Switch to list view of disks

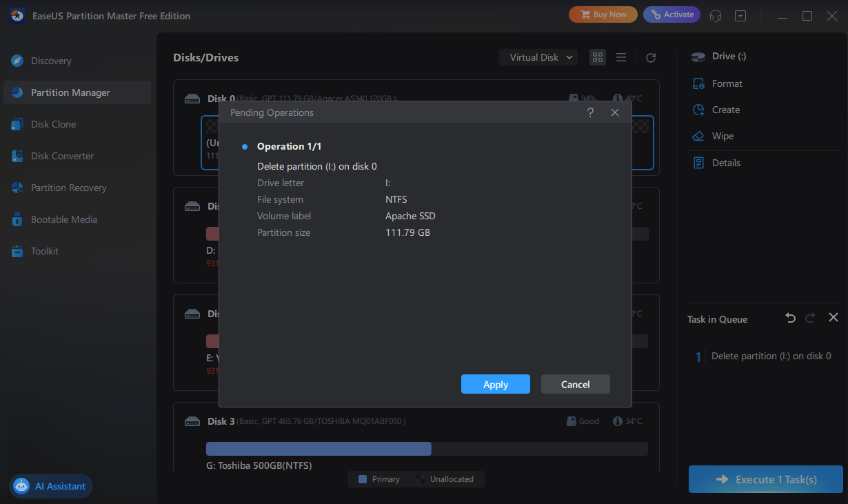621,57
